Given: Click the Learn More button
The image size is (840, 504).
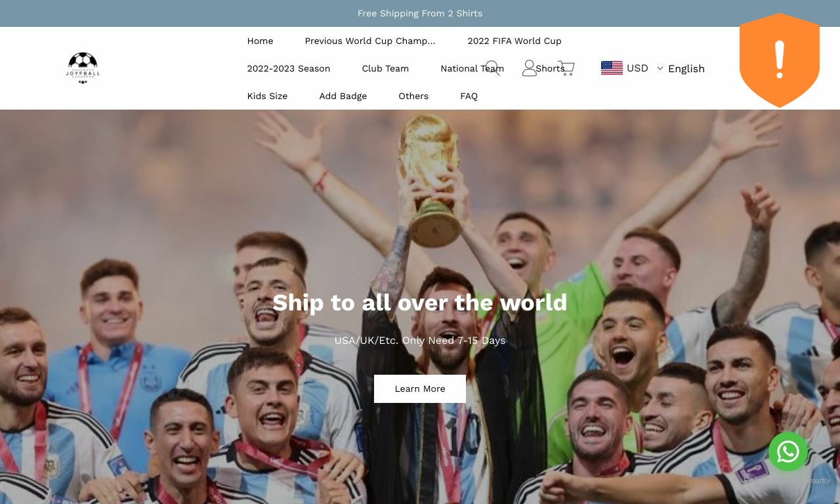Looking at the screenshot, I should click(420, 388).
